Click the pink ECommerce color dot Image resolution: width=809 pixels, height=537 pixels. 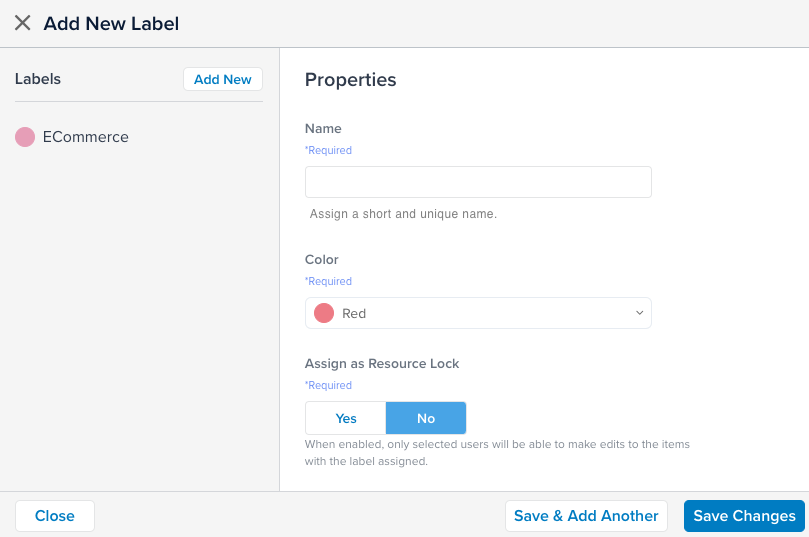[x=25, y=137]
